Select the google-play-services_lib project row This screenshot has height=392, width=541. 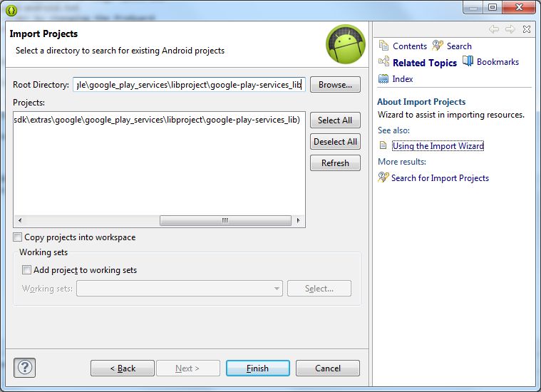(x=157, y=120)
